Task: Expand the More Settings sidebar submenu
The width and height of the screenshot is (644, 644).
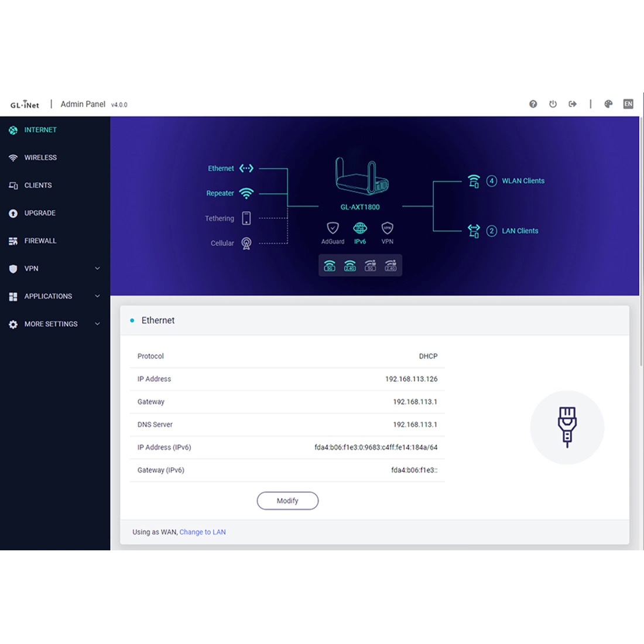Action: pos(97,324)
